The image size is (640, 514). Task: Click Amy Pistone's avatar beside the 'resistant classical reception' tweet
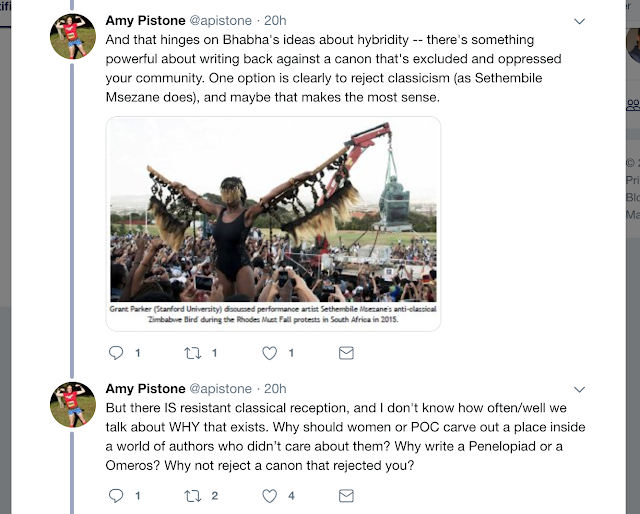(x=73, y=407)
